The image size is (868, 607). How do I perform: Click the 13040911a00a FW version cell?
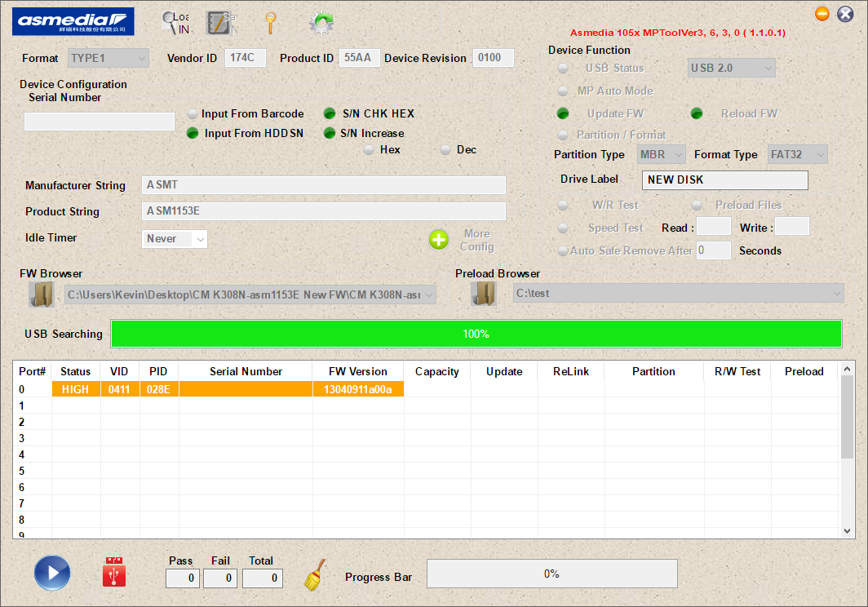coord(358,389)
